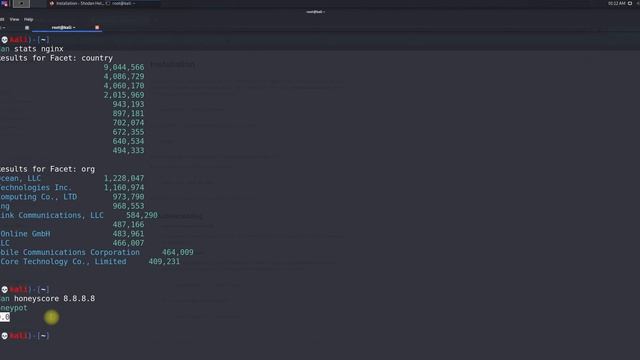This screenshot has height=360, width=640.
Task: Click the value 4,060,170
Action: [x=124, y=86]
